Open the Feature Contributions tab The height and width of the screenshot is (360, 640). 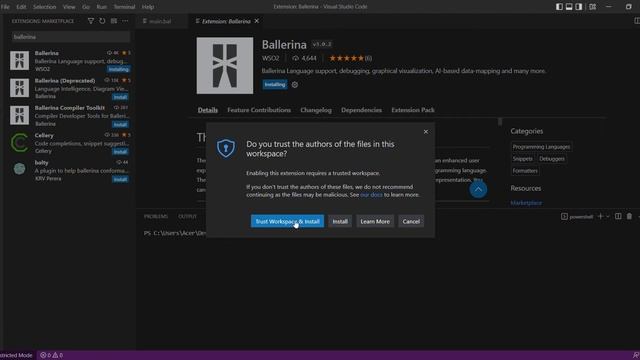(x=259, y=110)
